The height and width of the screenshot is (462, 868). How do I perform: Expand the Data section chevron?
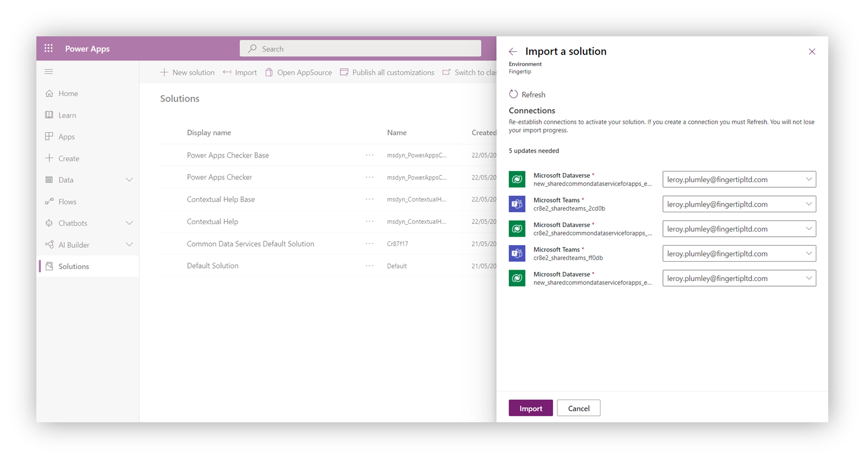(x=129, y=180)
